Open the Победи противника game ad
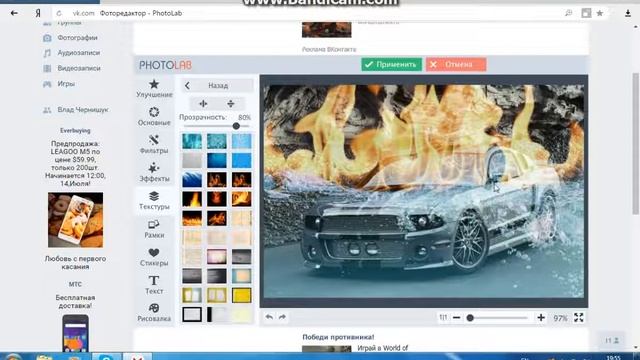This screenshot has width=640, height=360. click(x=338, y=337)
